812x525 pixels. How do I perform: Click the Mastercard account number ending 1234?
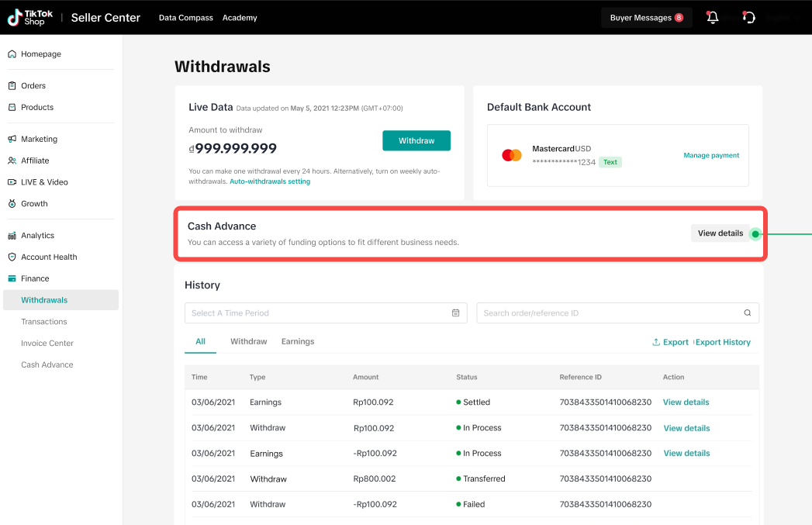564,162
